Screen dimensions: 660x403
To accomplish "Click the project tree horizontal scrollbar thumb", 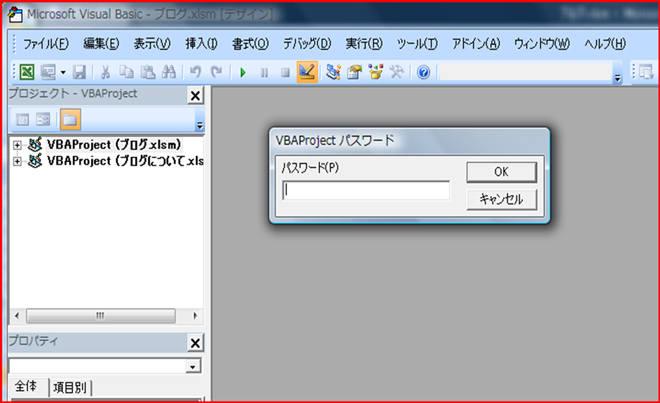I will (101, 316).
